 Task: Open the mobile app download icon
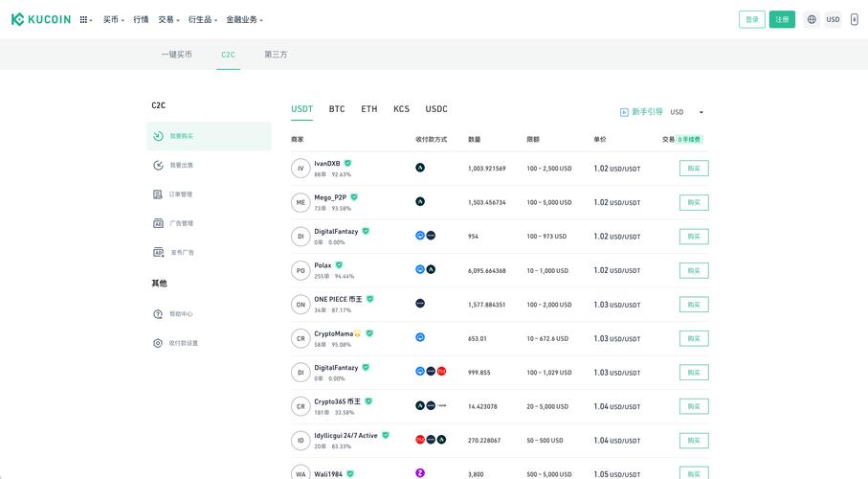coord(855,19)
